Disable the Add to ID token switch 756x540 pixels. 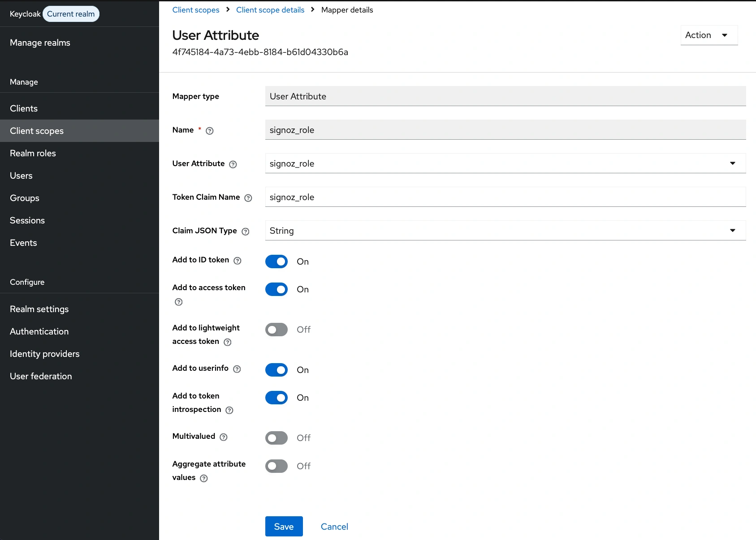276,261
